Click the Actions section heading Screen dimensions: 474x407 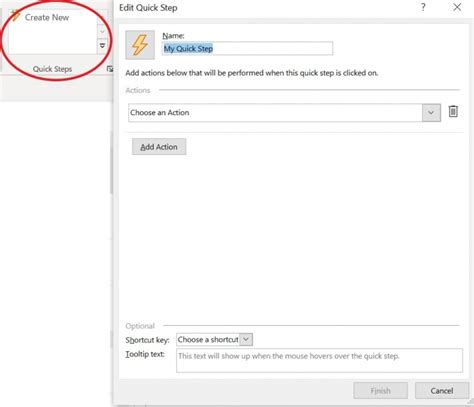point(138,90)
